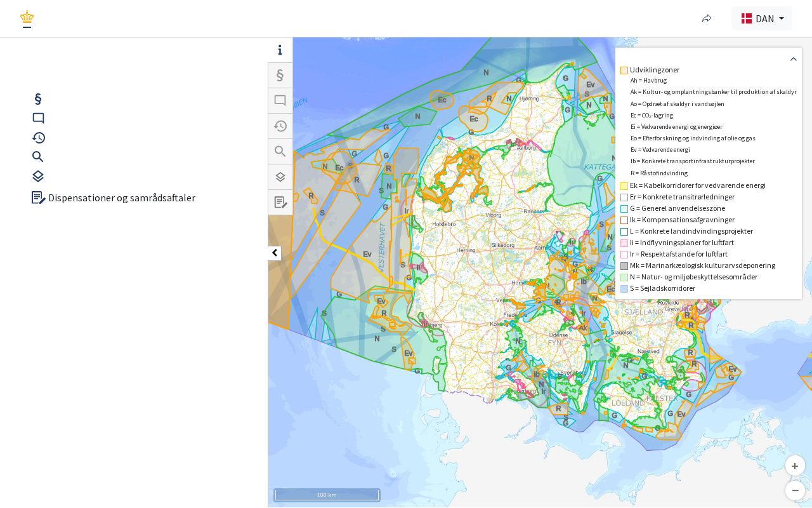The height and width of the screenshot is (508, 812).
Task: Click the 100 km scale bar
Action: point(327,495)
